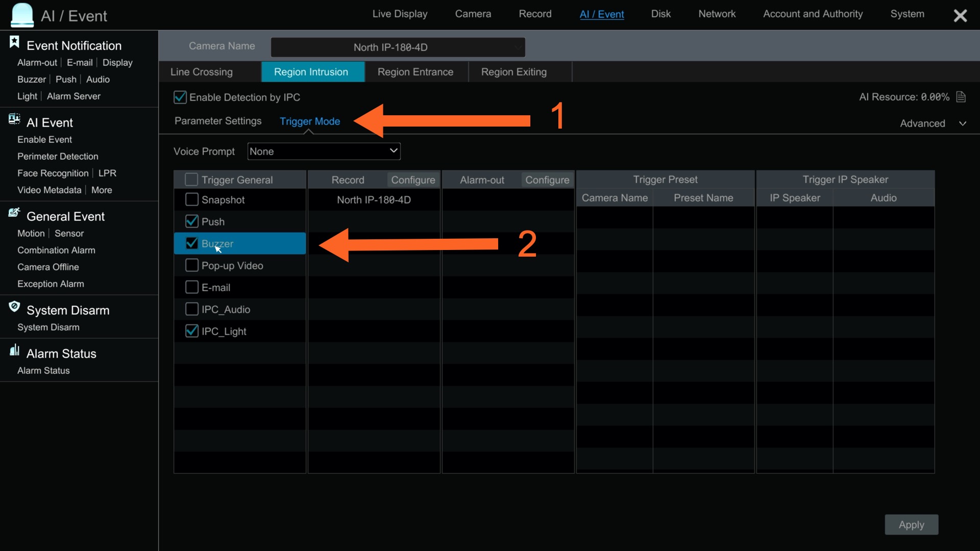This screenshot has width=980, height=551.
Task: Switch to the Line Crossing tab
Action: (202, 72)
